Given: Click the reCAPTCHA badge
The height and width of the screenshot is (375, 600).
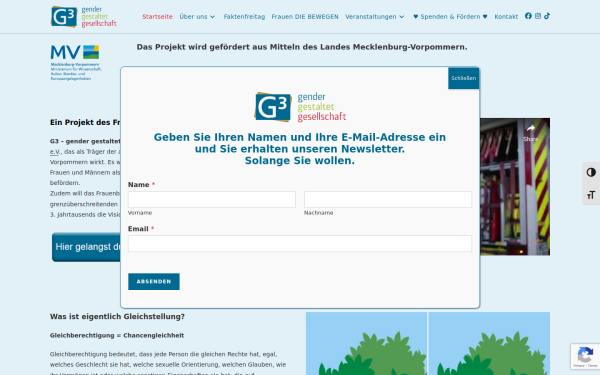Looking at the screenshot, I should pyautogui.click(x=585, y=356).
